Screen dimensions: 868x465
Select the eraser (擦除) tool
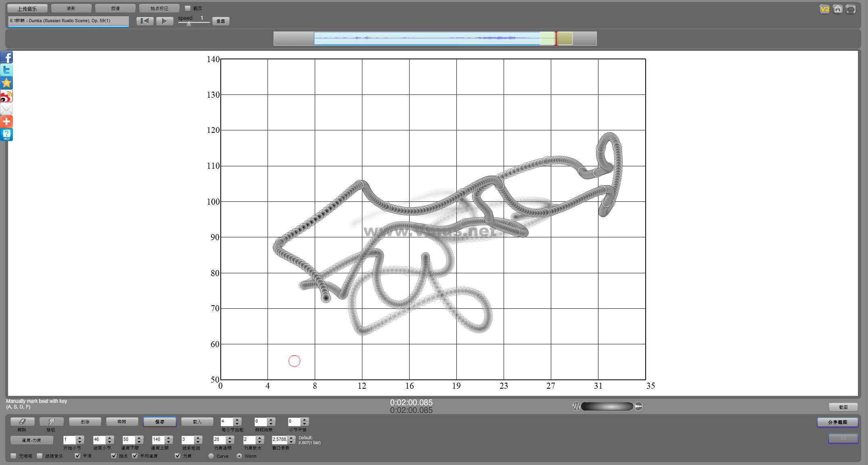pos(22,421)
